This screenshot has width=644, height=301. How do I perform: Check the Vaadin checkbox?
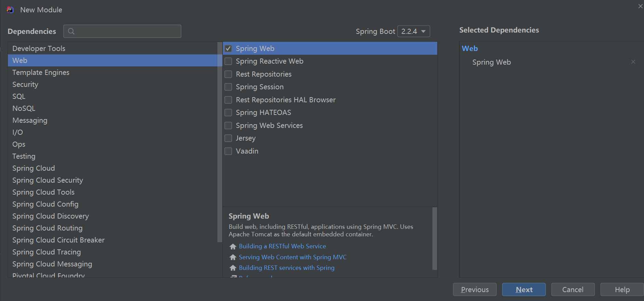click(228, 151)
